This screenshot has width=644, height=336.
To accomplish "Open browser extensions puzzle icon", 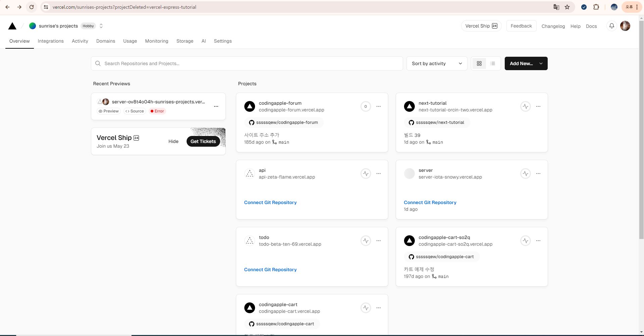I will click(596, 7).
